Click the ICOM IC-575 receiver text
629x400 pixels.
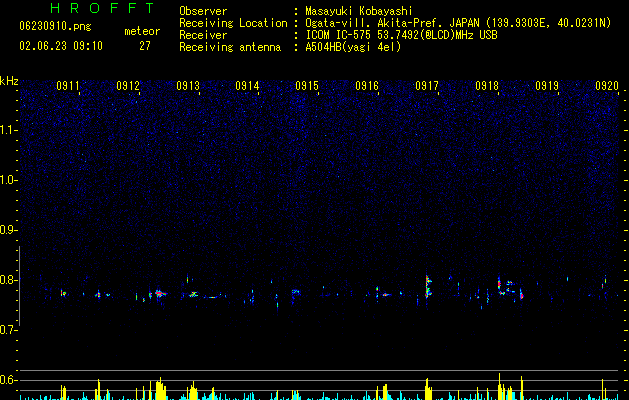pos(401,35)
